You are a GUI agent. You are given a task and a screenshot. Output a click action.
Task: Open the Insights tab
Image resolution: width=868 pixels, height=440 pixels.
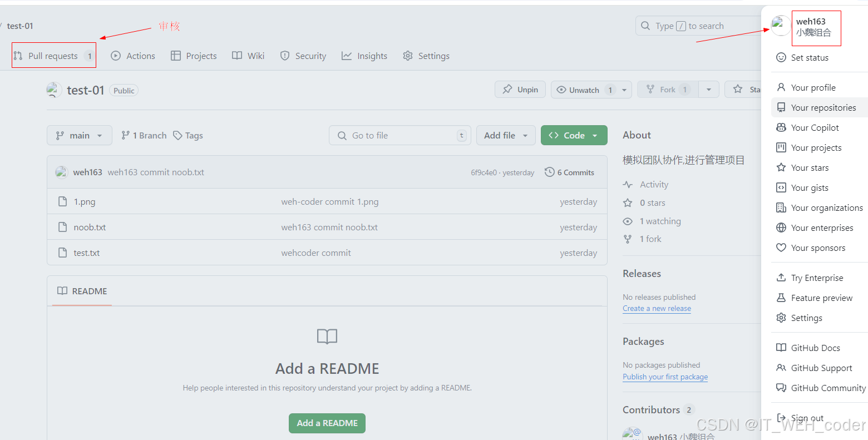[x=364, y=56]
